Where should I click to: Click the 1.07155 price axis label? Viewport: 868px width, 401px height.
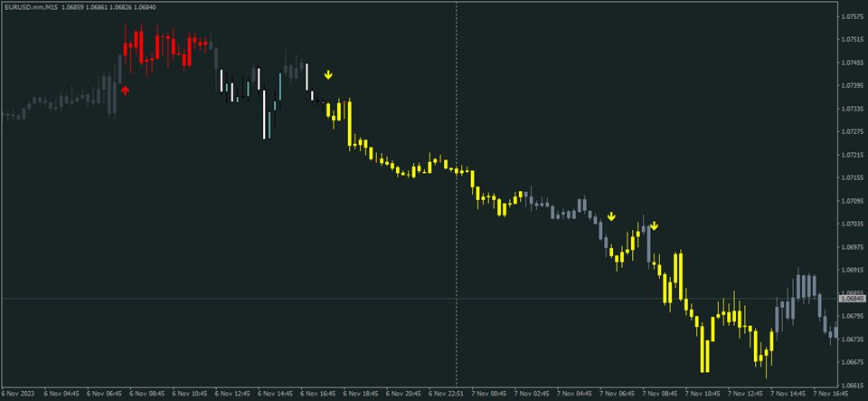coord(853,177)
